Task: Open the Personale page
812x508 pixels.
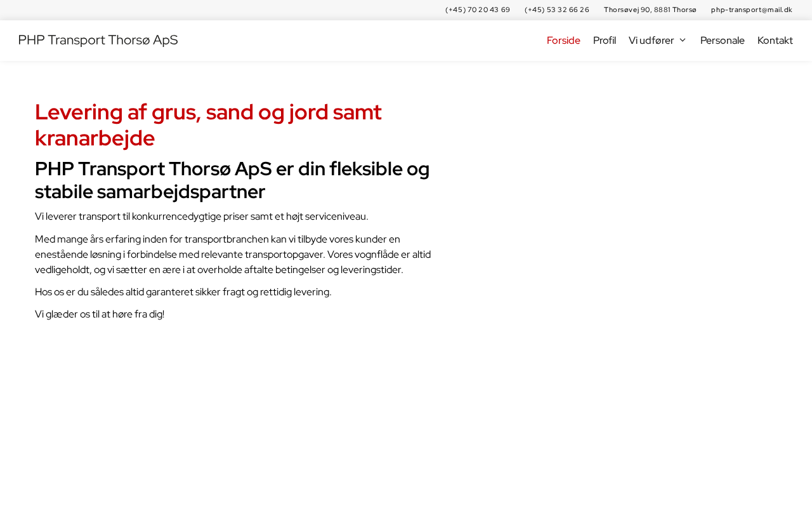Action: point(723,41)
